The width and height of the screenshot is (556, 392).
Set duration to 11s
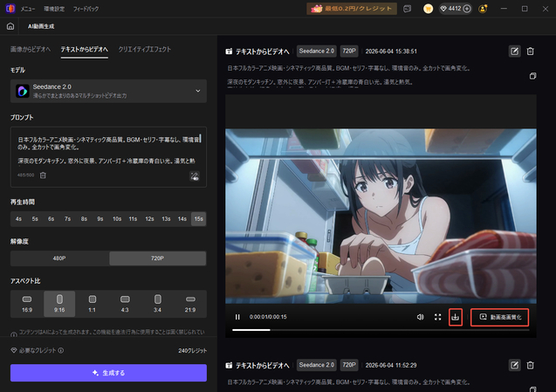pyautogui.click(x=133, y=219)
